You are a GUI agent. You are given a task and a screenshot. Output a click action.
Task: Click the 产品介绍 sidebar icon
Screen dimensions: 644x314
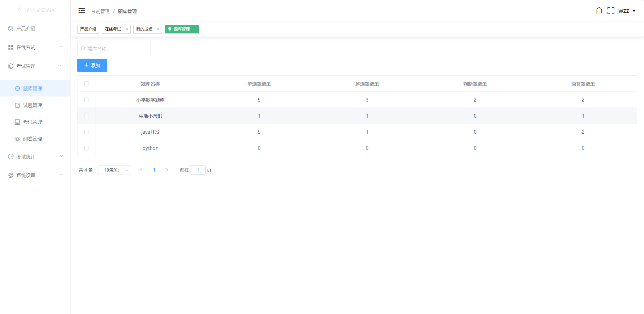tap(11, 29)
